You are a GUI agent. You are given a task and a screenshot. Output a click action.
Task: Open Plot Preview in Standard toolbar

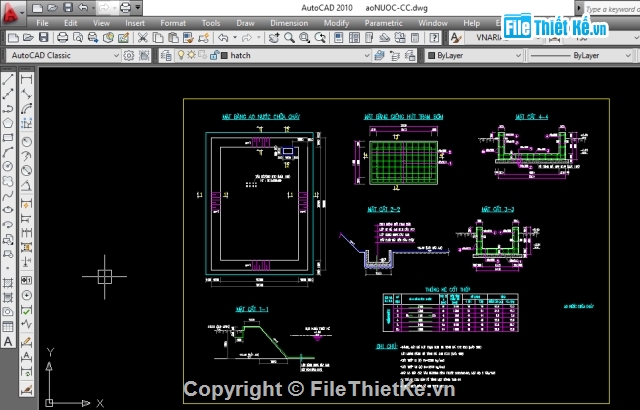78,38
